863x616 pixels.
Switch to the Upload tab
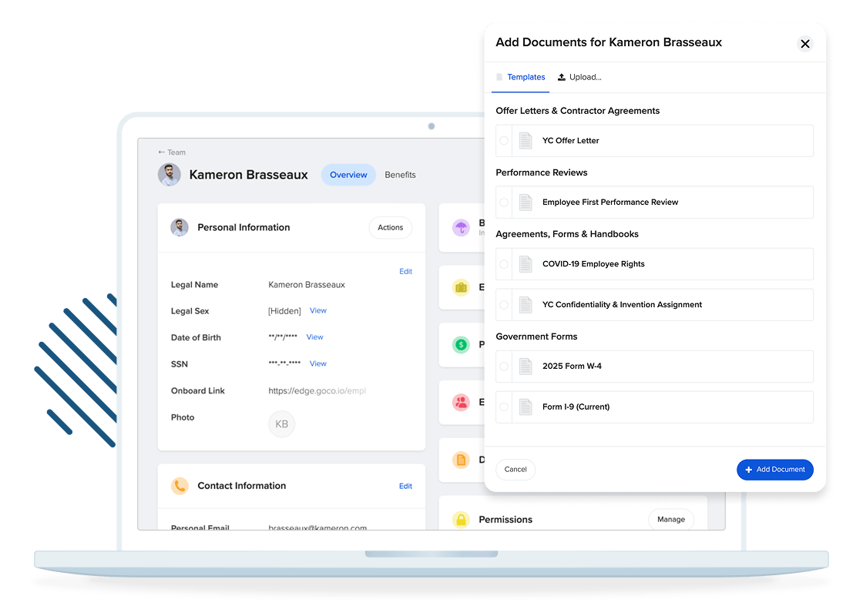pos(579,77)
